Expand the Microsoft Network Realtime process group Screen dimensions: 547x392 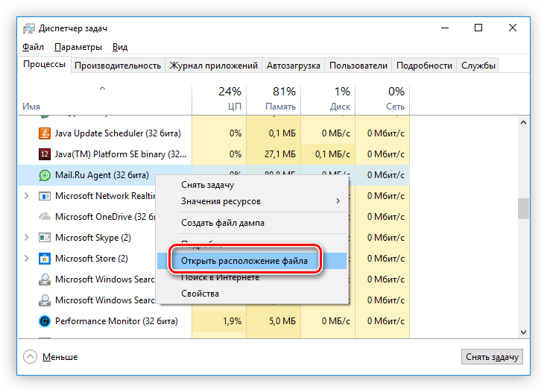pyautogui.click(x=27, y=196)
